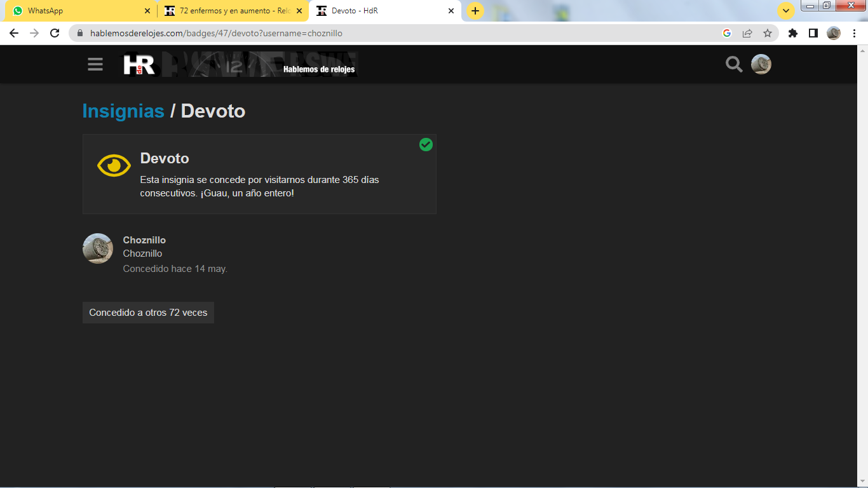This screenshot has width=868, height=488.
Task: Share this page via the share icon
Action: 747,33
